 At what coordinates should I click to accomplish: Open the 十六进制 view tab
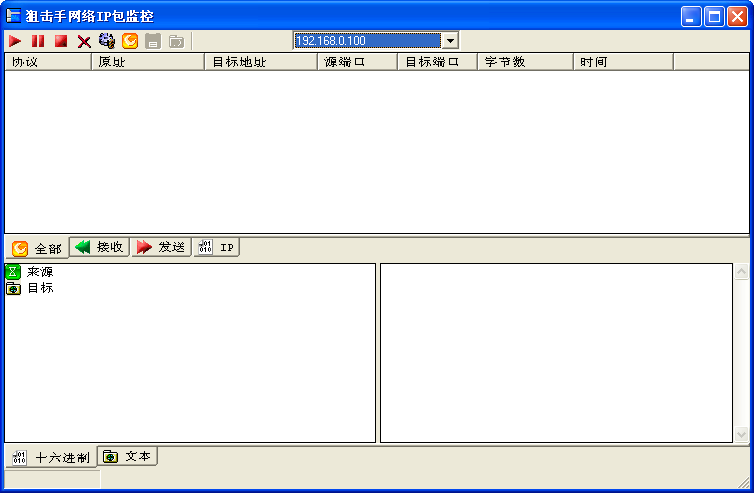(51, 458)
